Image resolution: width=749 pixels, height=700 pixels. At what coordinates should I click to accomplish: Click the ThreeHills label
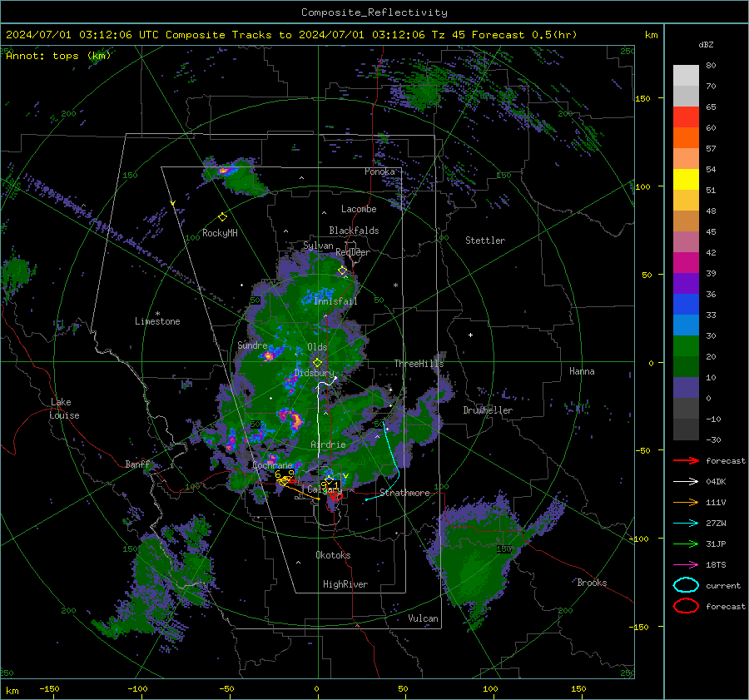[419, 364]
